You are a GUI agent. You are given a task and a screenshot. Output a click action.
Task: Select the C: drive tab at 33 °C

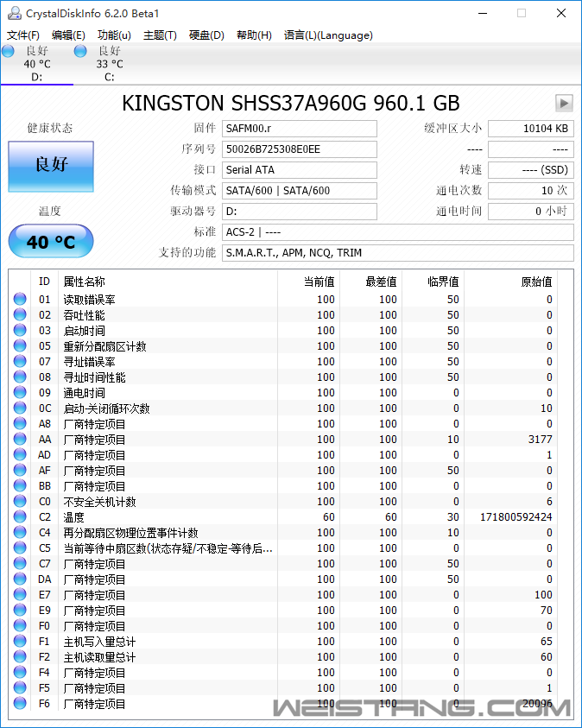(110, 64)
